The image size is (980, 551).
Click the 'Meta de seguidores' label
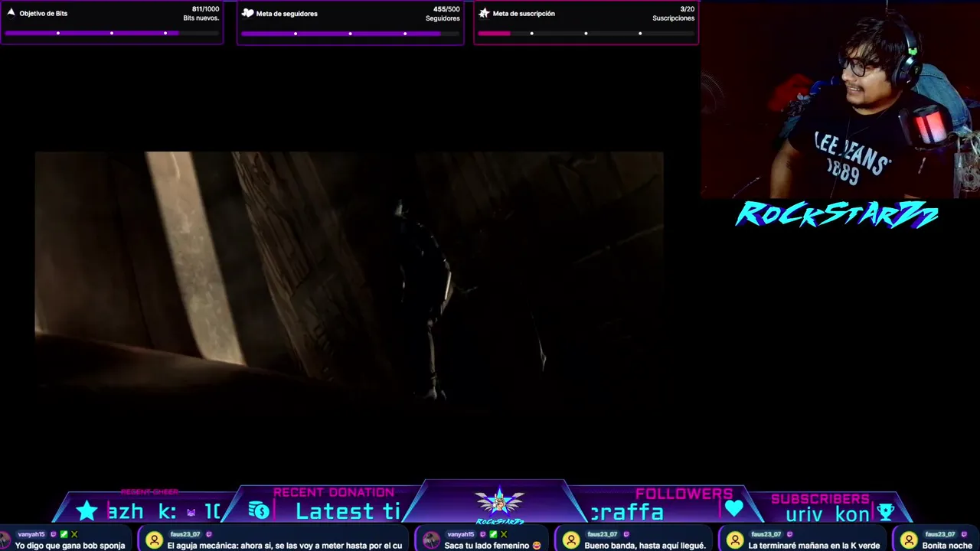tap(287, 14)
